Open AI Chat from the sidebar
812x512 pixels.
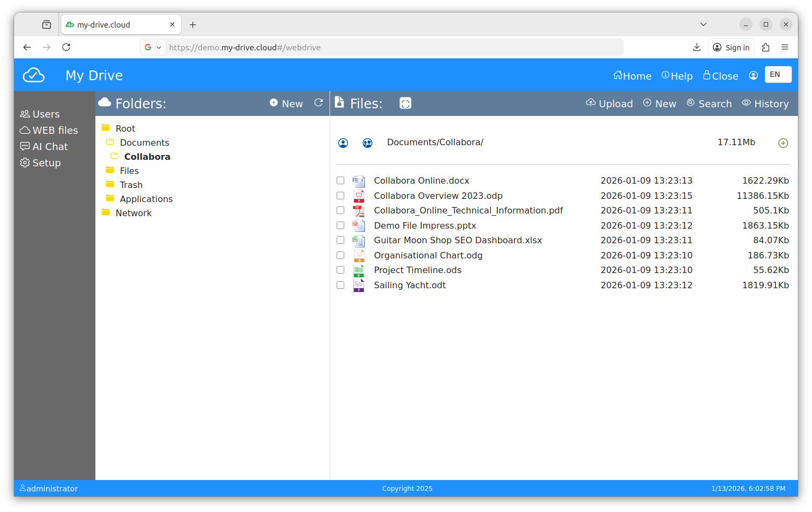tap(49, 147)
